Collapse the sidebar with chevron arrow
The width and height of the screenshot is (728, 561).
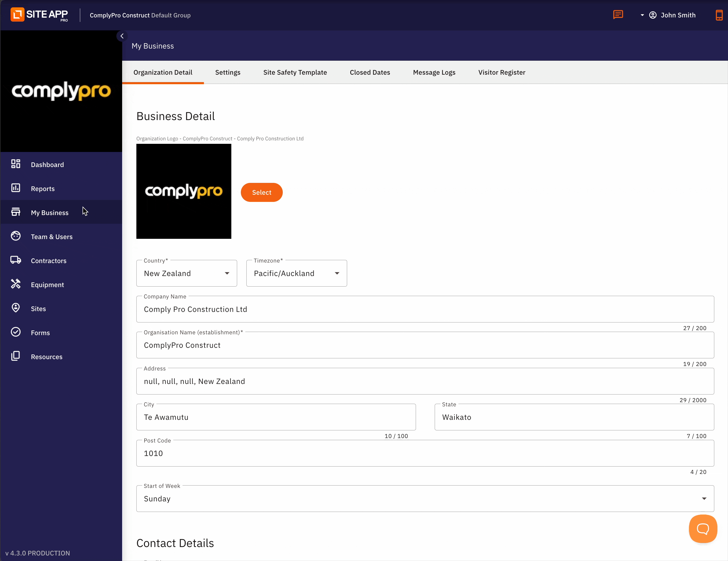click(122, 36)
